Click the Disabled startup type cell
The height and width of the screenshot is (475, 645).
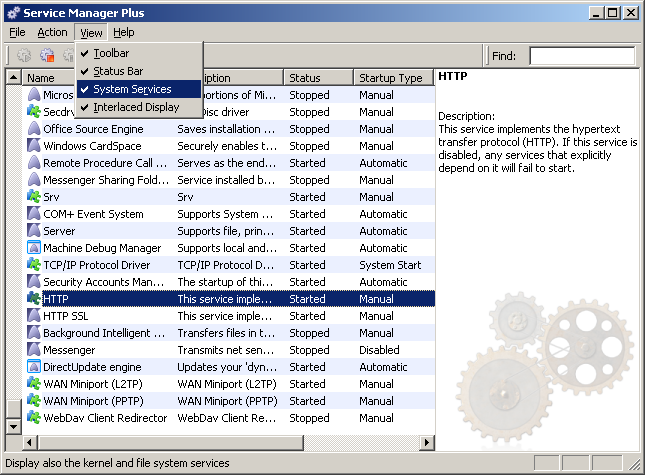tap(379, 350)
